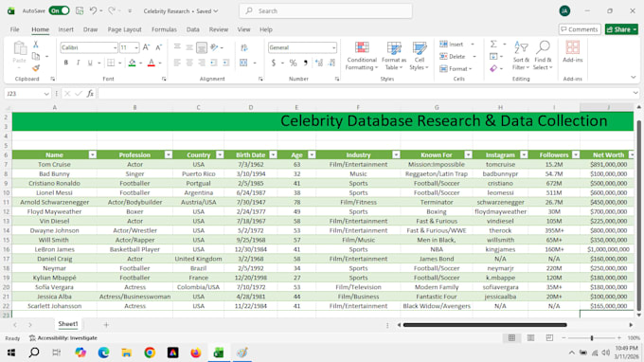Add a new sheet with plus button
This screenshot has width=644, height=362.
click(106, 325)
